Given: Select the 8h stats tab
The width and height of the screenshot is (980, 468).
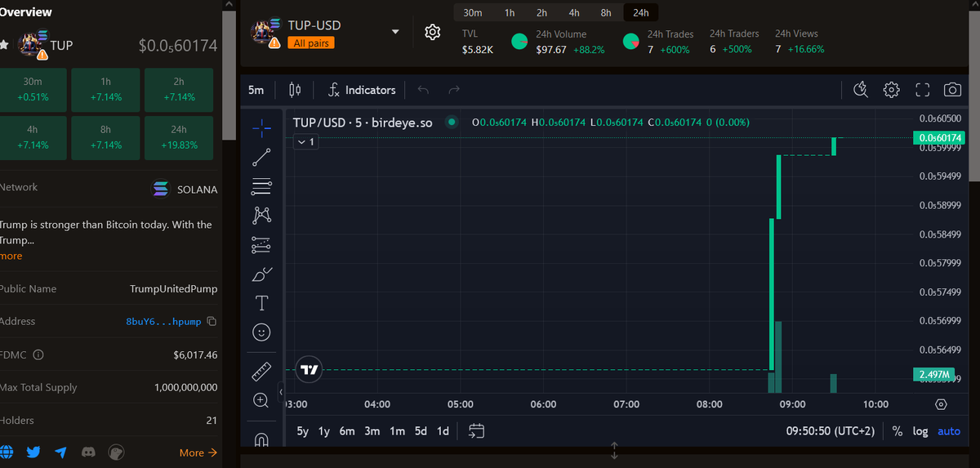Looking at the screenshot, I should (x=606, y=13).
